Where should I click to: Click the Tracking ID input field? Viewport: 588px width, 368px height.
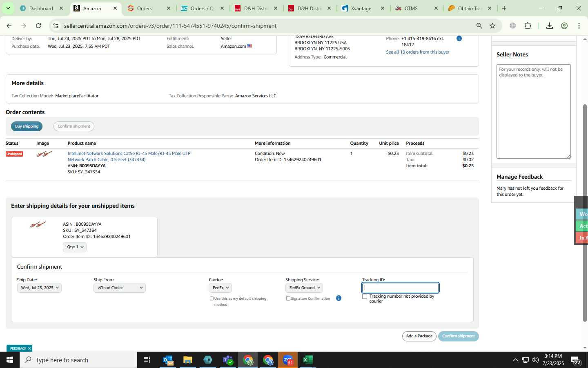coord(401,288)
